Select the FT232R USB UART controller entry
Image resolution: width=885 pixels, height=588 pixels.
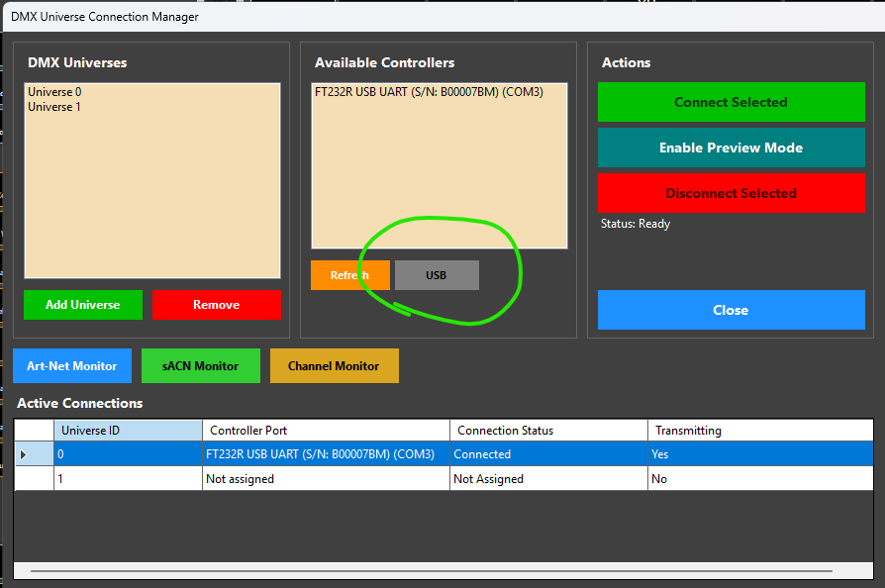(x=428, y=92)
